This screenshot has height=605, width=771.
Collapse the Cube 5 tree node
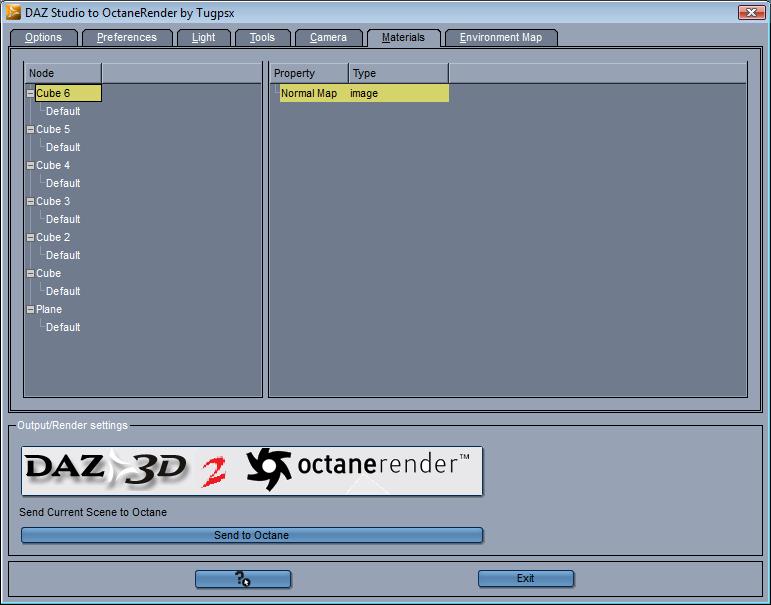pyautogui.click(x=30, y=129)
